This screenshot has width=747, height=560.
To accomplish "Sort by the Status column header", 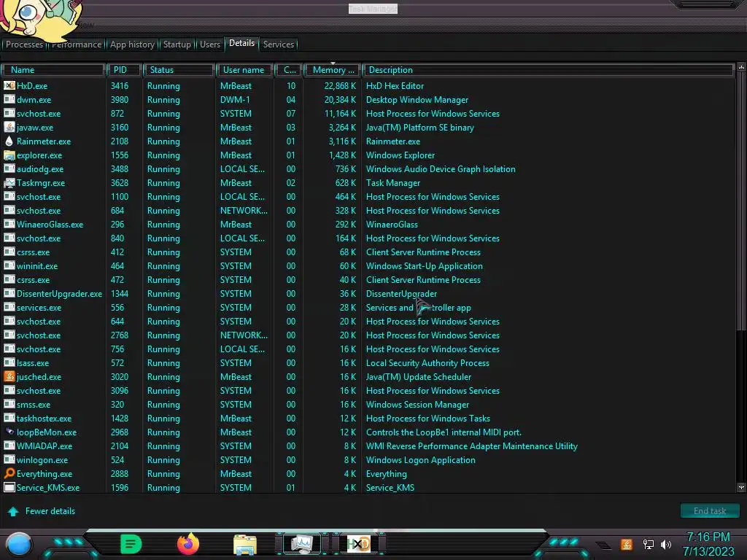I will pyautogui.click(x=179, y=70).
